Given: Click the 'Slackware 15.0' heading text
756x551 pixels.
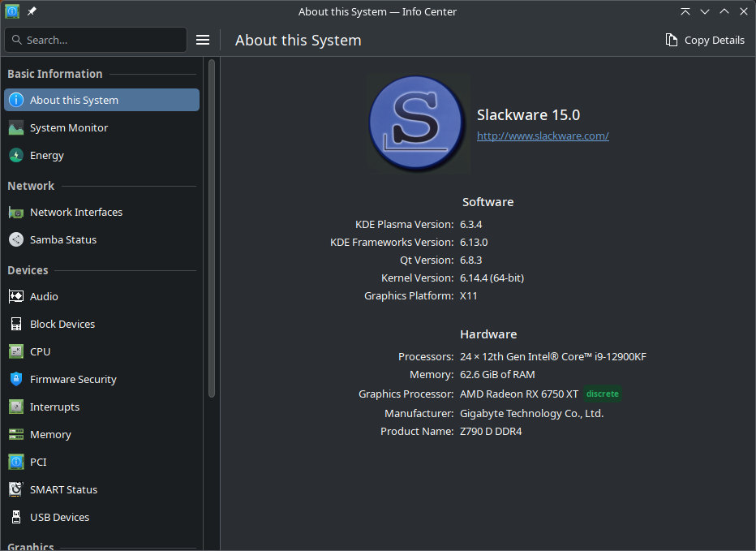Looking at the screenshot, I should click(528, 115).
